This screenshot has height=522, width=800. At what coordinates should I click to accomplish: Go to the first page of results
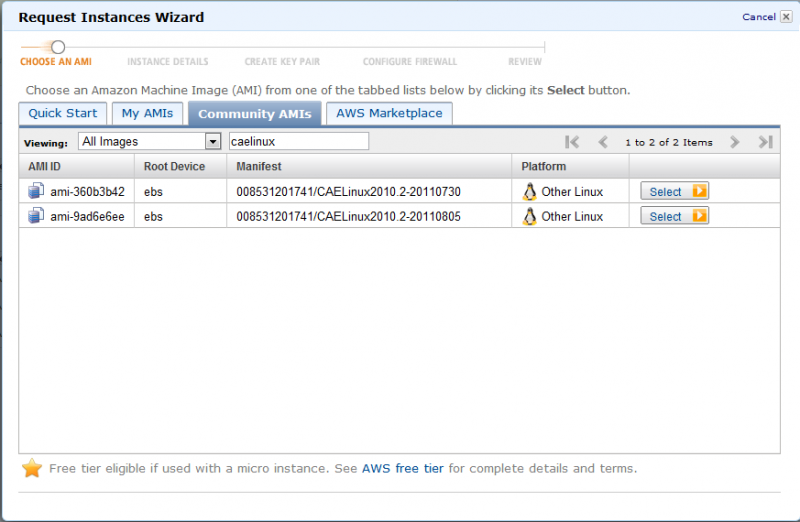pos(572,142)
